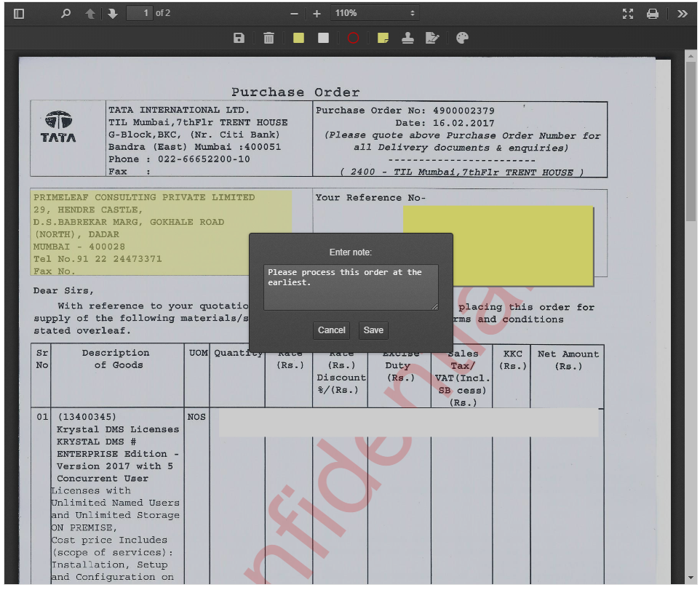Click the 'Enter note:' dialog label
Image resolution: width=700 pixels, height=590 pixels.
(351, 252)
